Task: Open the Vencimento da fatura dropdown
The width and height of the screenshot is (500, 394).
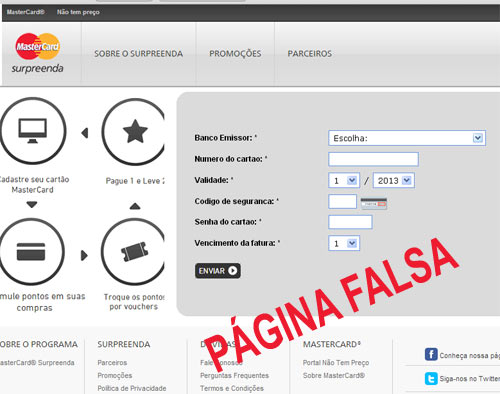Action: (344, 243)
